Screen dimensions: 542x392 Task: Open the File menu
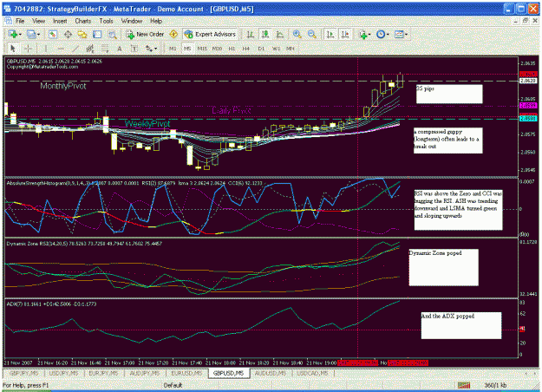[x=20, y=21]
